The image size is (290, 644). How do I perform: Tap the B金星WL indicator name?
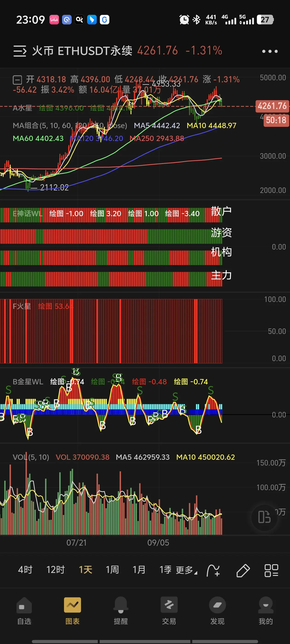tap(28, 382)
